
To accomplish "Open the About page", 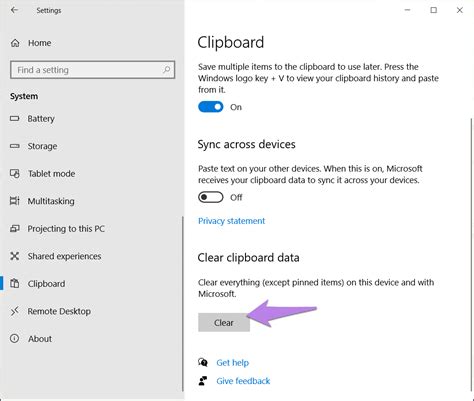I will (x=40, y=339).
